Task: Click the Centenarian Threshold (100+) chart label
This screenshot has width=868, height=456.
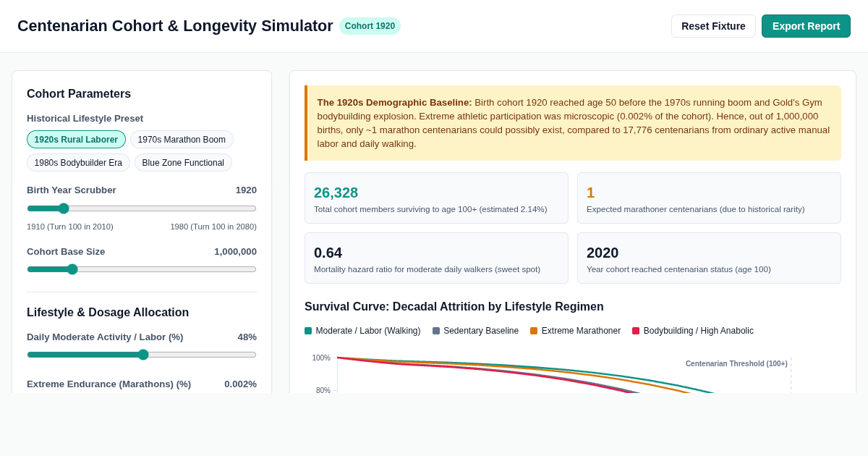Action: point(736,364)
